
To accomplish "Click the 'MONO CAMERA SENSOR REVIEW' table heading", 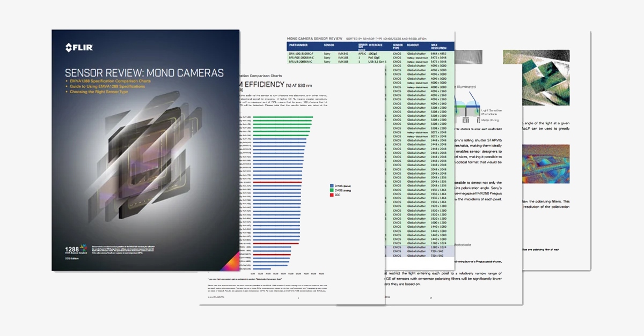I will 314,39.
